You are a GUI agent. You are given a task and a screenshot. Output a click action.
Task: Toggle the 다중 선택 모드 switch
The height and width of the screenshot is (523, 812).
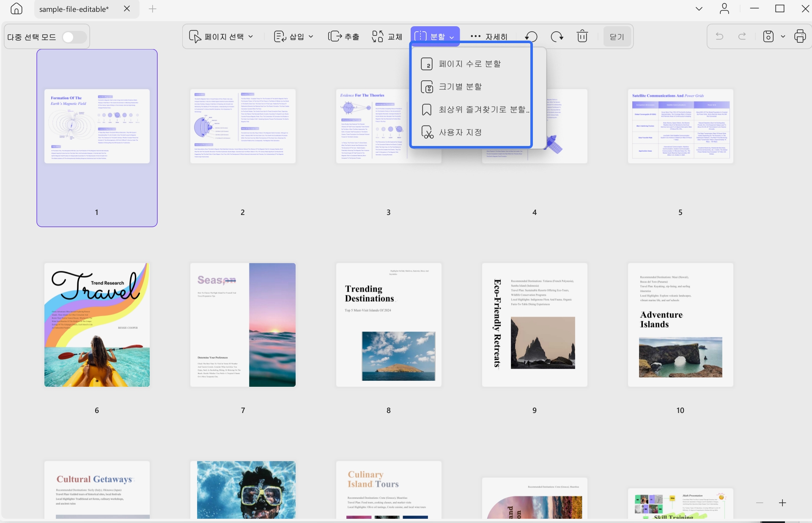pos(74,37)
